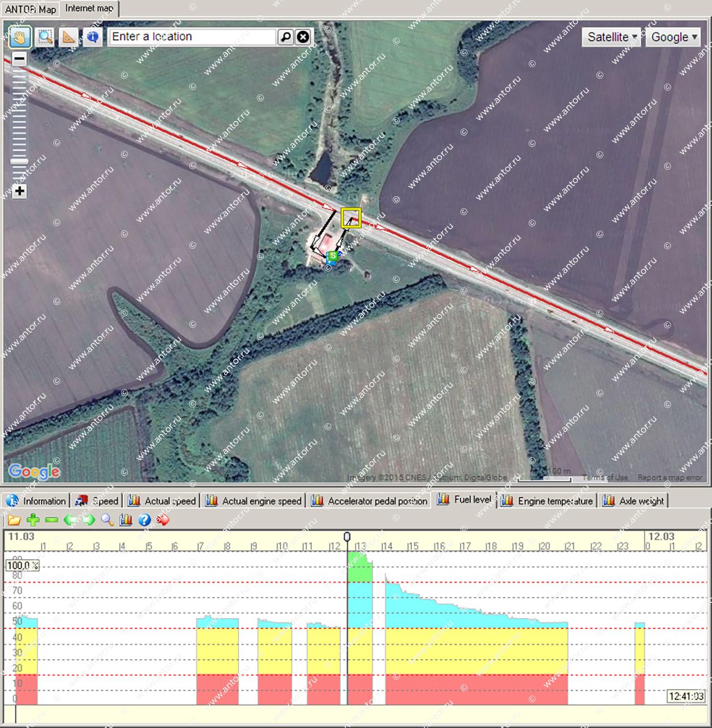Click the map zoom in plus button
This screenshot has width=712, height=728.
(x=19, y=191)
